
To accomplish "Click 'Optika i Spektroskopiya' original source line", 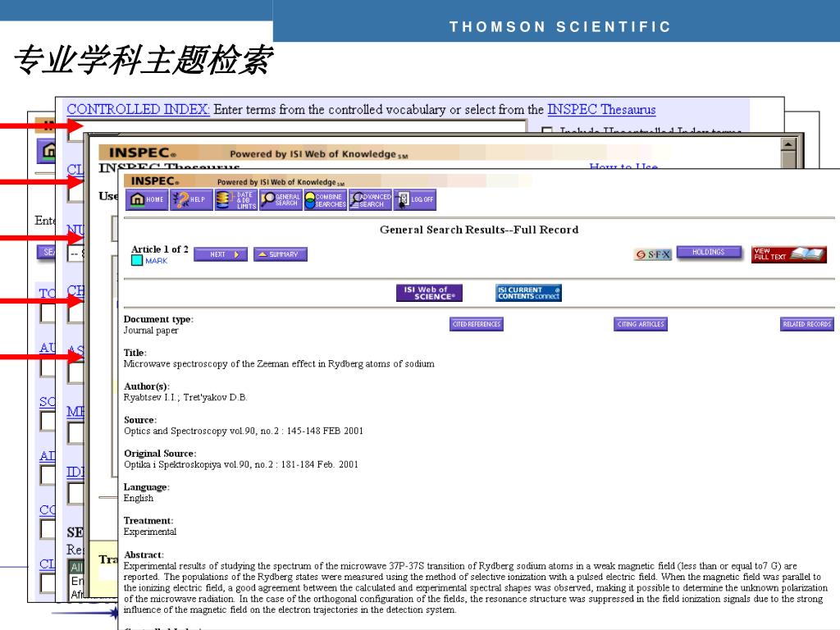I will pyautogui.click(x=241, y=464).
